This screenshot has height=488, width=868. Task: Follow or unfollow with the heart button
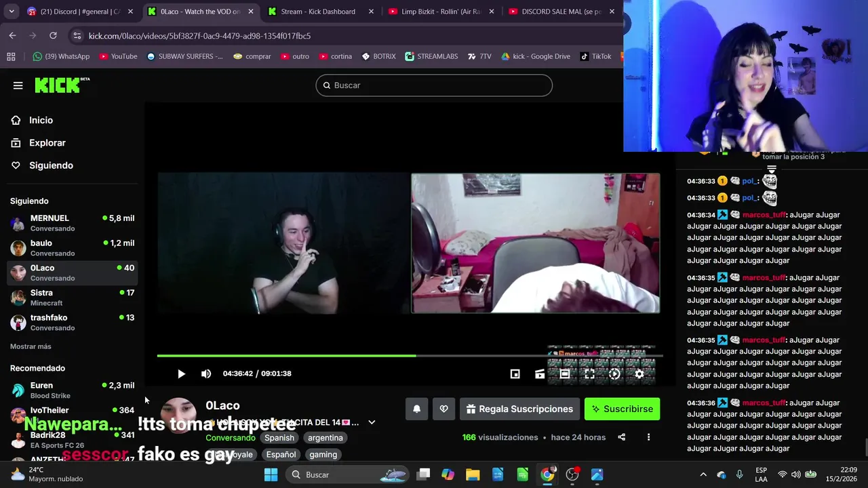pos(443,409)
